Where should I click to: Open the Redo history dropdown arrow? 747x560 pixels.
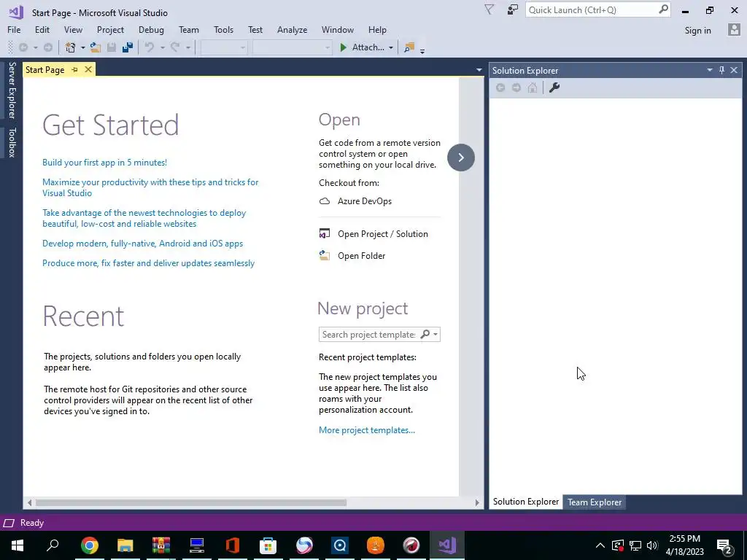187,47
